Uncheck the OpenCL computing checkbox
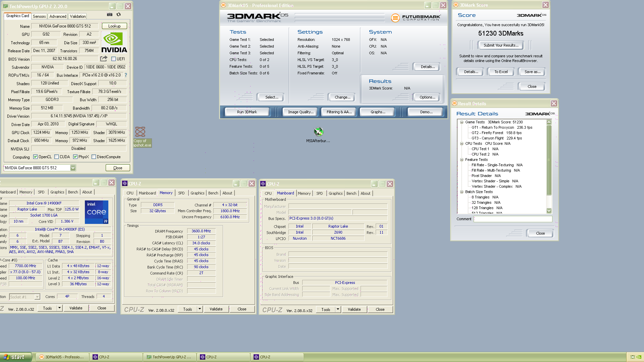Viewport: 644px width, 362px height. (35, 157)
